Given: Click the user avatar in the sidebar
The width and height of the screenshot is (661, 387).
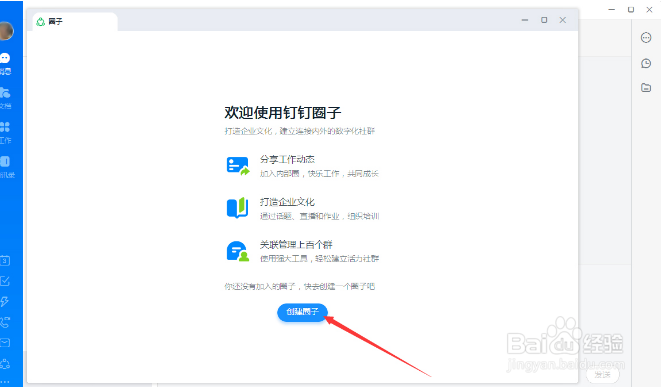Looking at the screenshot, I should (x=6, y=31).
